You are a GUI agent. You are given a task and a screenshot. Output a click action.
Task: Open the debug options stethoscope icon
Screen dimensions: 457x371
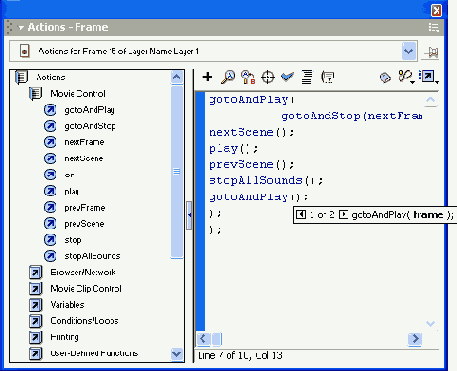pos(406,77)
